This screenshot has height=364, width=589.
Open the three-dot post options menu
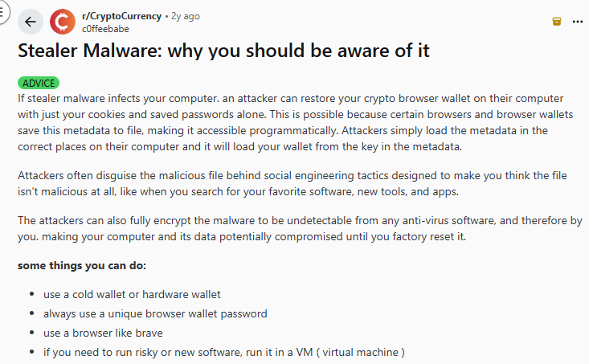(x=578, y=22)
